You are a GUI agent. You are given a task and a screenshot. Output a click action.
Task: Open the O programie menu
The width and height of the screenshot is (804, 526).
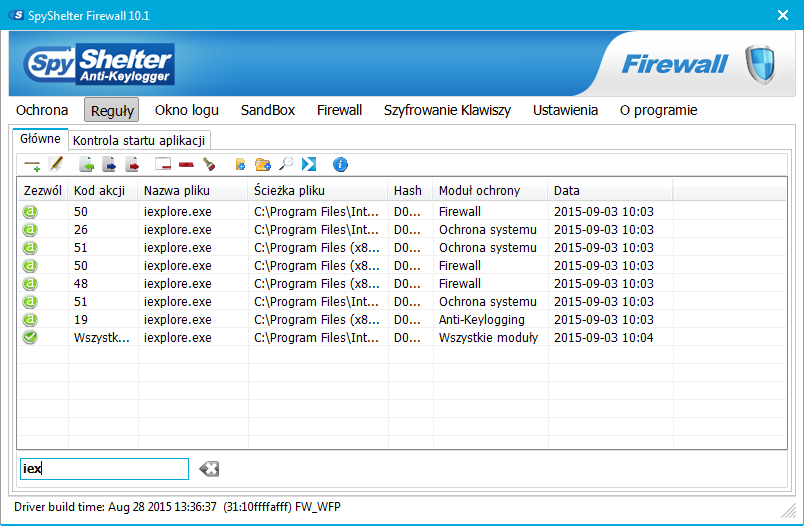(658, 110)
